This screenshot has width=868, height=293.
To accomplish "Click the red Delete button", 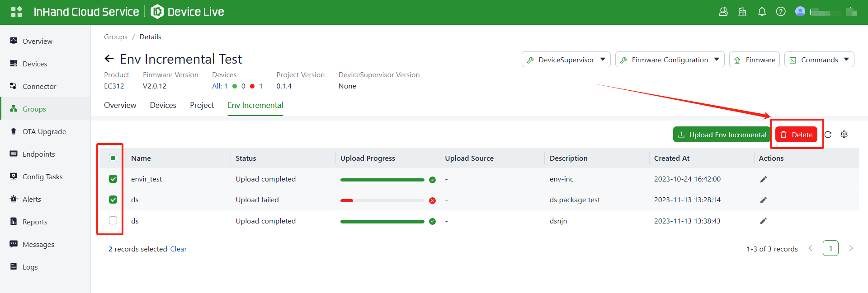I will (x=796, y=135).
